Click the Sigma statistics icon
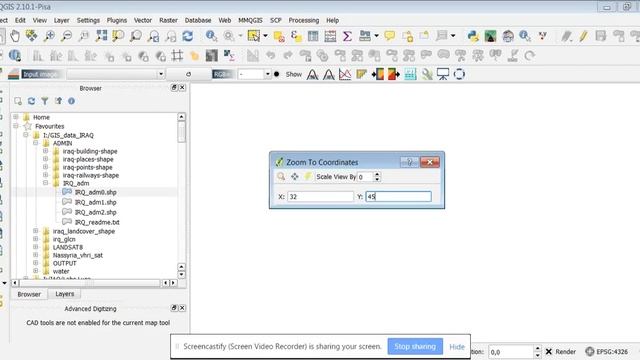This screenshot has width=640, height=360. coord(347,36)
